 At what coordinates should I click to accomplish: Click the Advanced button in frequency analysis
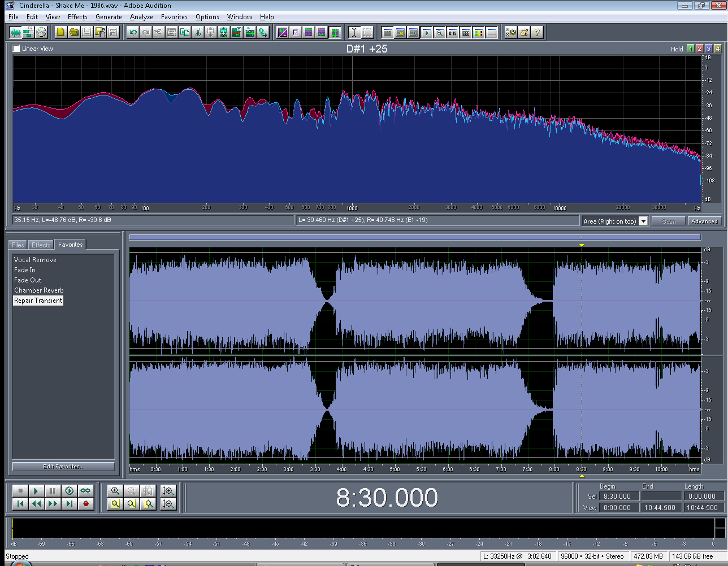click(704, 221)
